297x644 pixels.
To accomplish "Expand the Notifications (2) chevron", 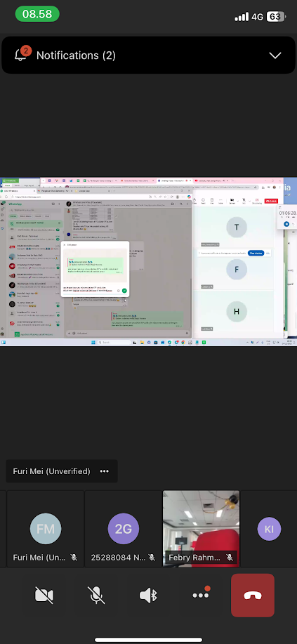I will tap(275, 55).
